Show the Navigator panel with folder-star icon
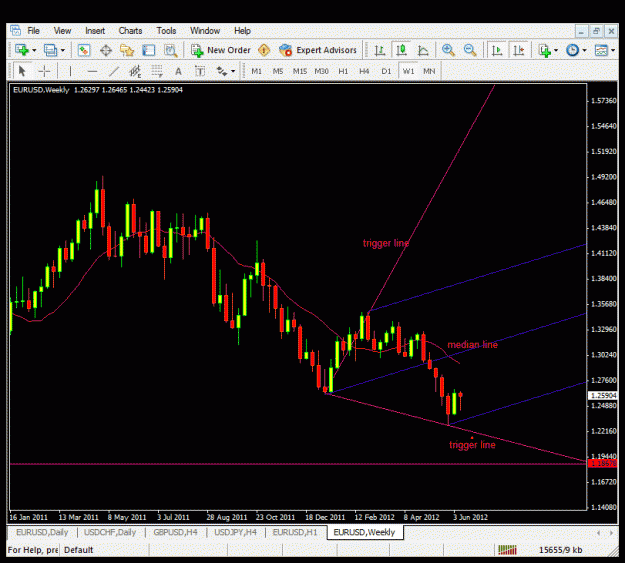Screen dimensions: 625x563 [x=127, y=50]
